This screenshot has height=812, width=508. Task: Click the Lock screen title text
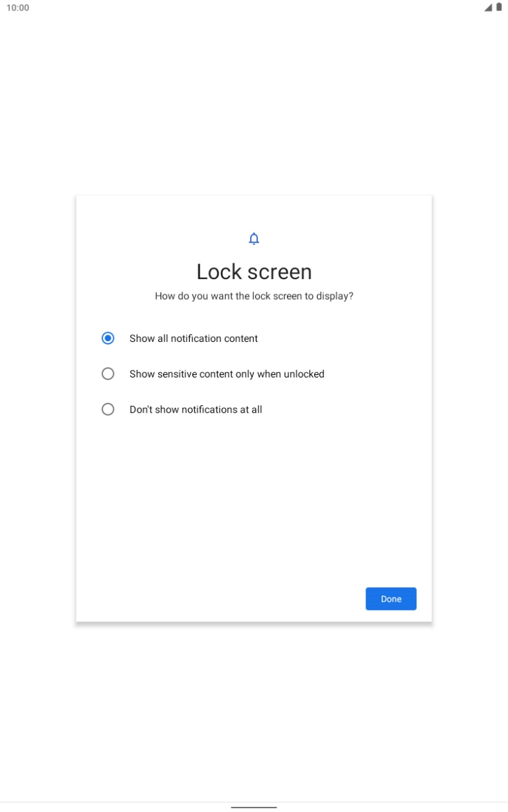tap(254, 271)
